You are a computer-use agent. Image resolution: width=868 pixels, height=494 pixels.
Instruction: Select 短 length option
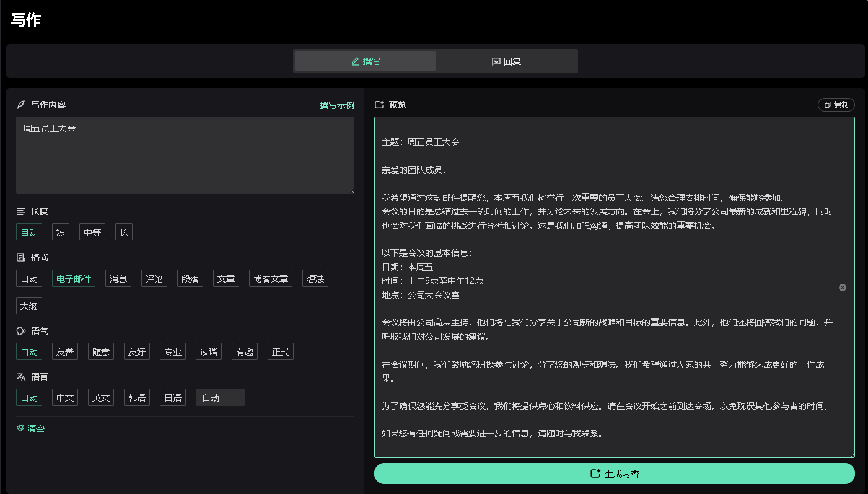point(61,232)
